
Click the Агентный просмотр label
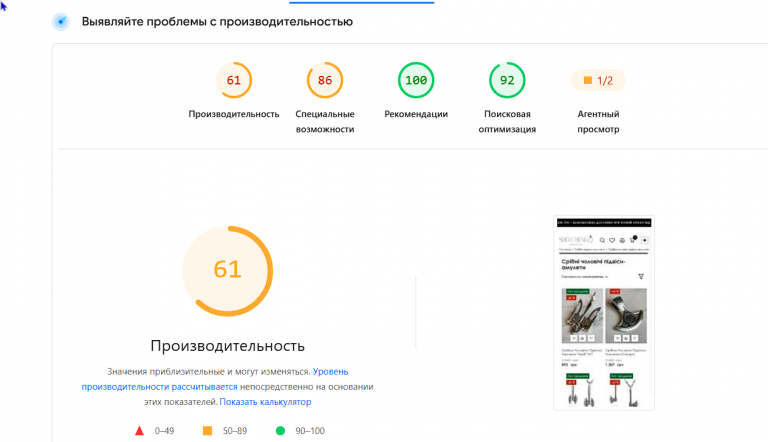[598, 122]
